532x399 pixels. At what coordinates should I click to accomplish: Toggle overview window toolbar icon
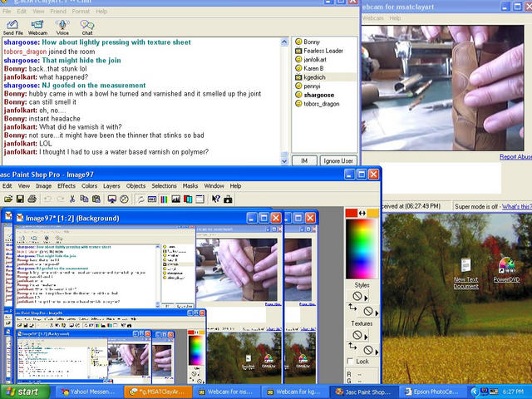pyautogui.click(x=199, y=199)
